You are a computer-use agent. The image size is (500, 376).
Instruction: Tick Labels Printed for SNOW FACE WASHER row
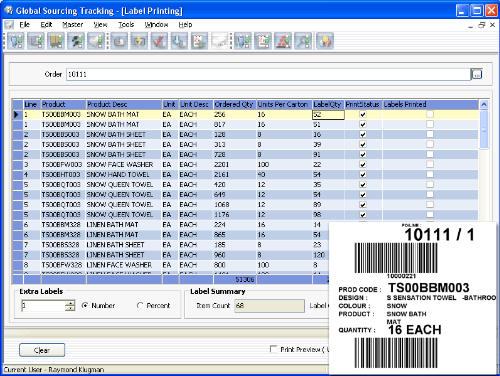pyautogui.click(x=430, y=164)
